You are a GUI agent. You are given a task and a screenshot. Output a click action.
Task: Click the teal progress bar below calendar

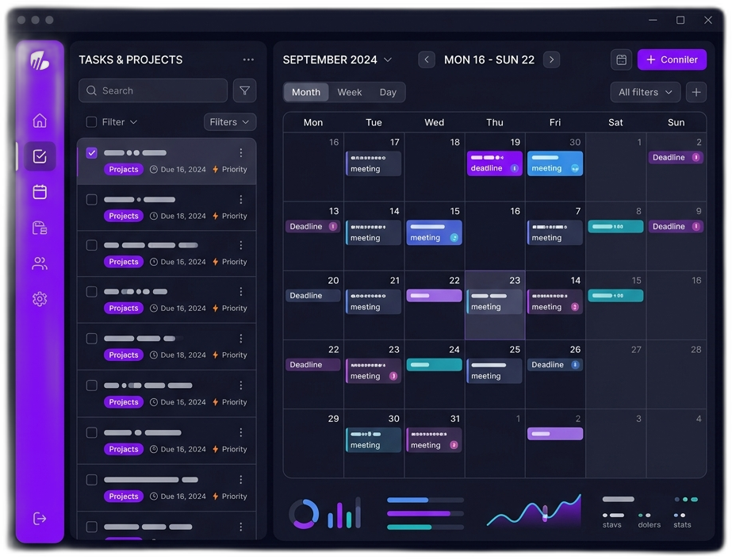pos(425,527)
